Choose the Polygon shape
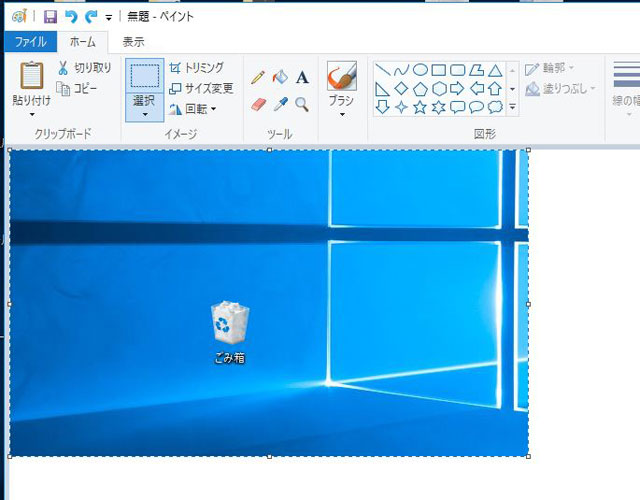This screenshot has height=500, width=640. point(476,70)
